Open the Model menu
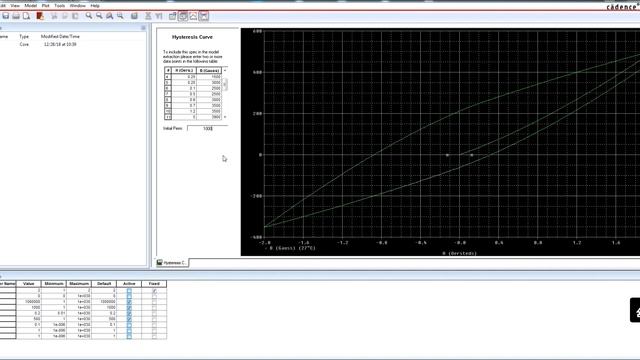Image resolution: width=640 pixels, height=360 pixels. tap(31, 6)
